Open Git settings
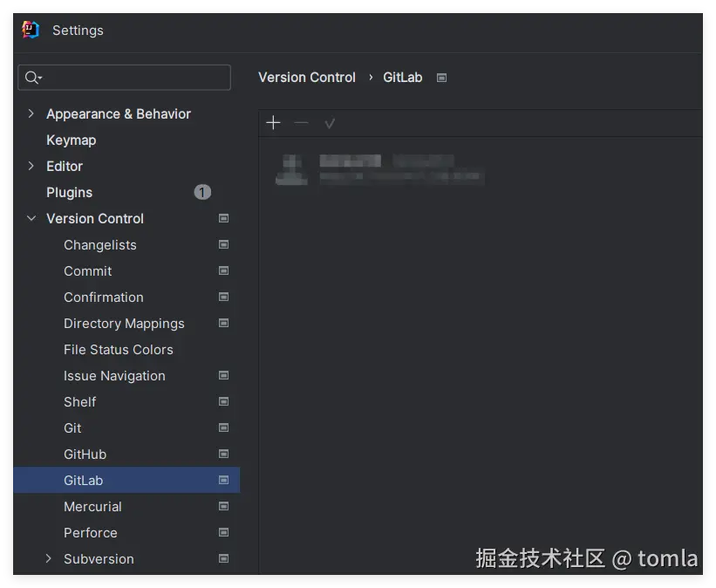The image size is (716, 588). 72,428
